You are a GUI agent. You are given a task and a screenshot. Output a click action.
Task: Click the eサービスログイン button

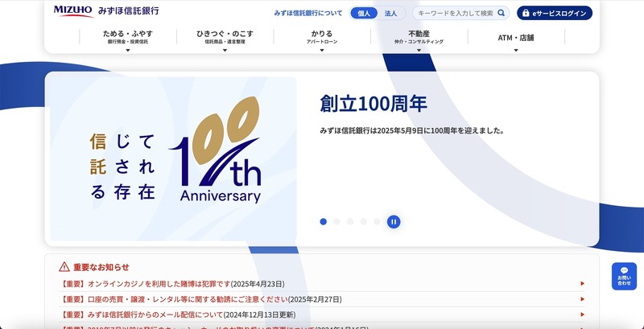click(554, 13)
